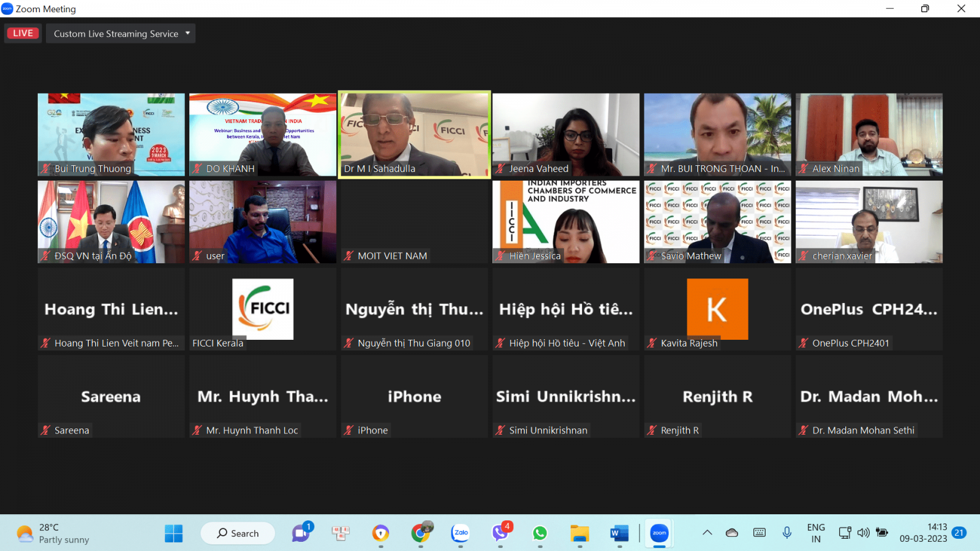Click the Windows Start button
The width and height of the screenshot is (980, 551).
[173, 533]
